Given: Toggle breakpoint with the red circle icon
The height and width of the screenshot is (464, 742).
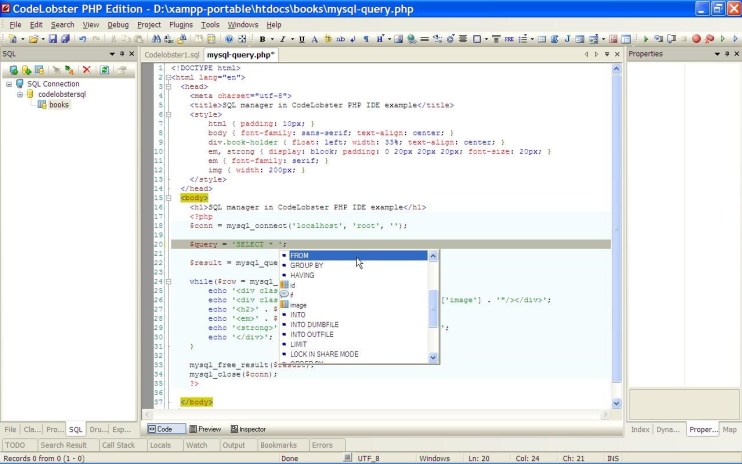Looking at the screenshot, I should click(696, 39).
